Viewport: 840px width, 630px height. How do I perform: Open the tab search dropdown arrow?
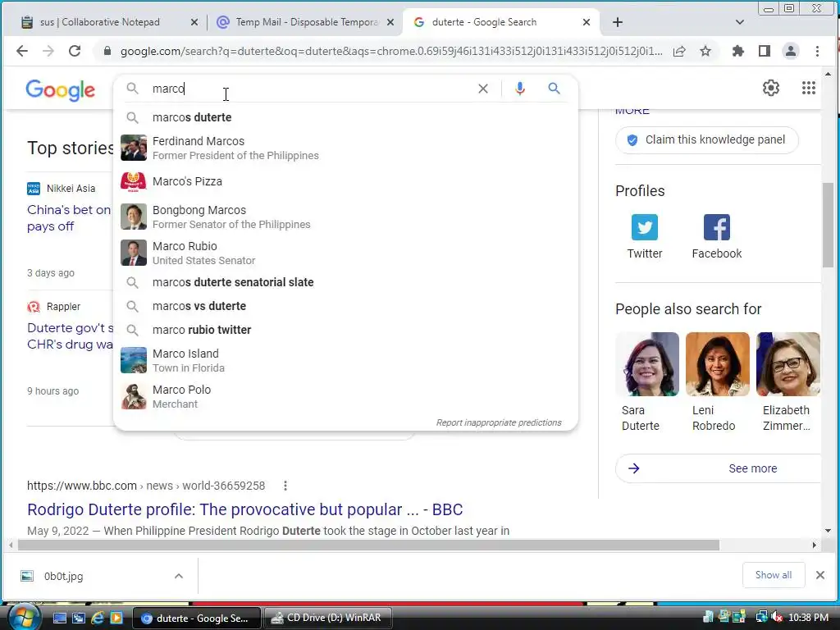(x=739, y=22)
